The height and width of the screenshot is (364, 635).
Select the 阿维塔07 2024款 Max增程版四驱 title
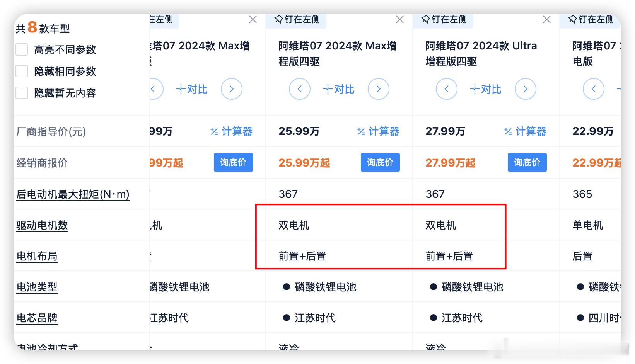tap(337, 54)
